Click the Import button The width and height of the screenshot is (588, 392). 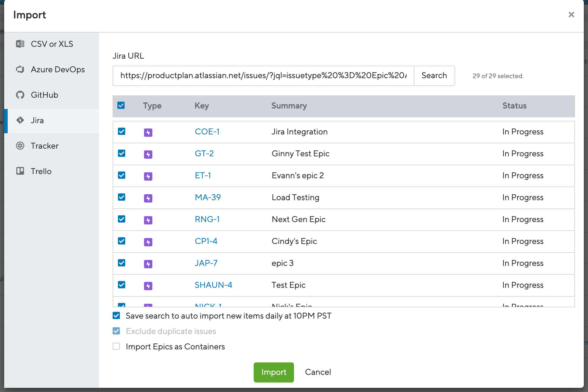pos(273,372)
